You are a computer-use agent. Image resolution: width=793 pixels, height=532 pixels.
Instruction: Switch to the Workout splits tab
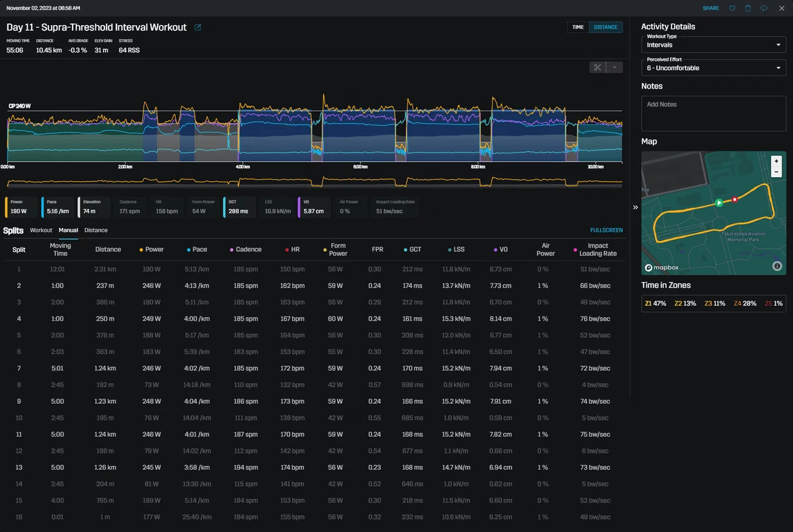tap(41, 230)
